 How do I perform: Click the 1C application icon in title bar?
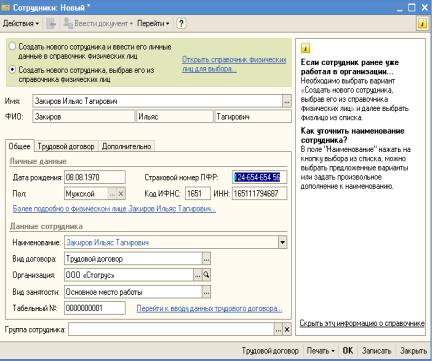click(x=6, y=7)
